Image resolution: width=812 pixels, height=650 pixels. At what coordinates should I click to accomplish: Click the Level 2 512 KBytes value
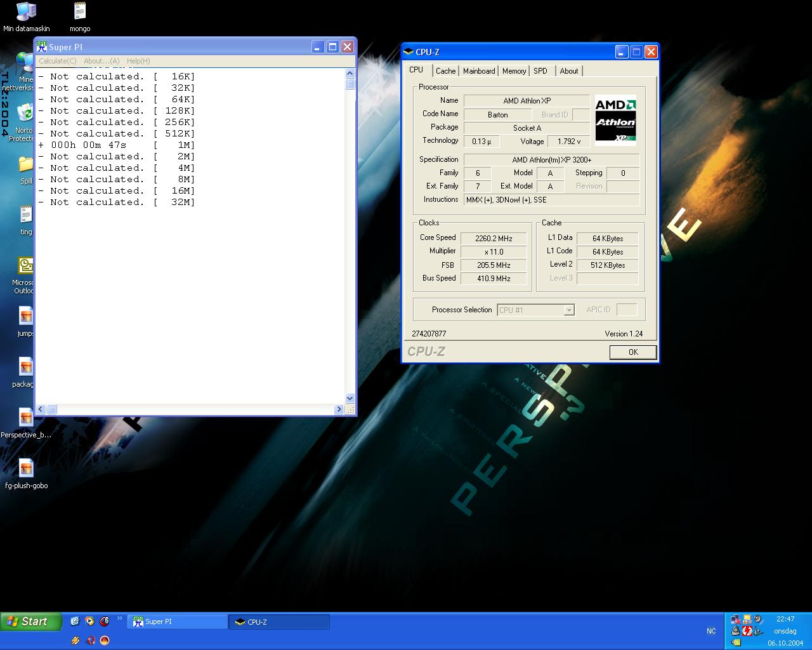[x=608, y=265]
